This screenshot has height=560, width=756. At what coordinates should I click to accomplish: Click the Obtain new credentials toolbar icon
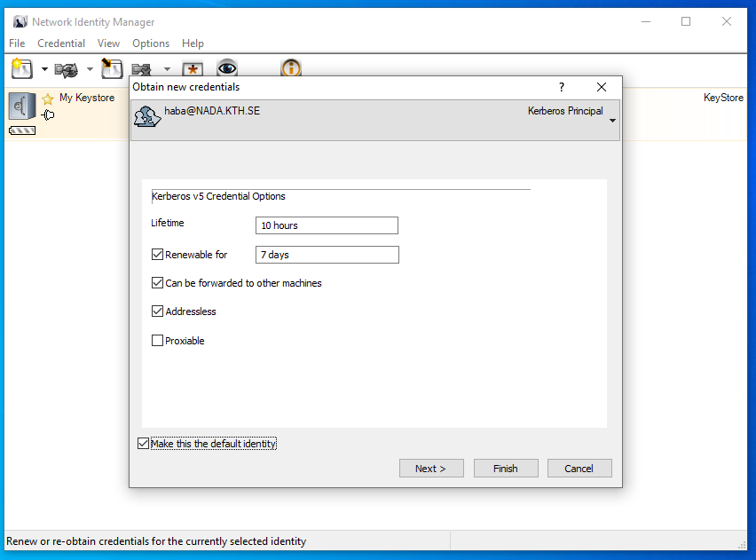(21, 68)
